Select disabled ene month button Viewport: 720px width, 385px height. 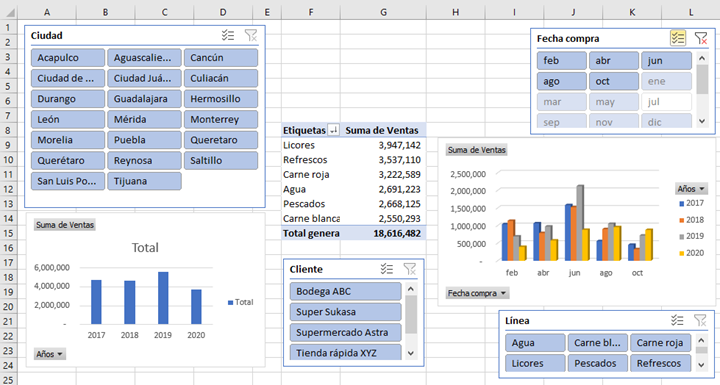click(x=666, y=81)
